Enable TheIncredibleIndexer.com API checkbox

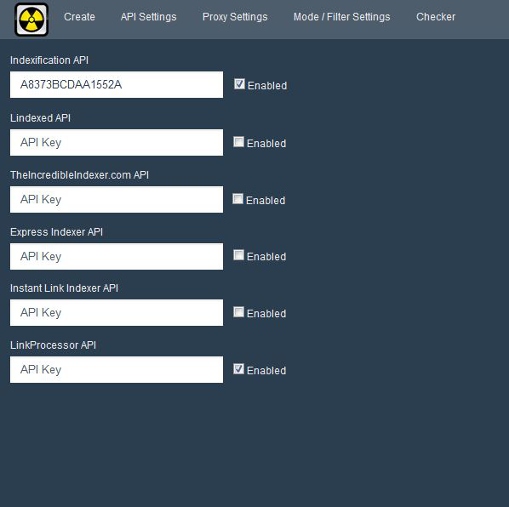pos(238,199)
